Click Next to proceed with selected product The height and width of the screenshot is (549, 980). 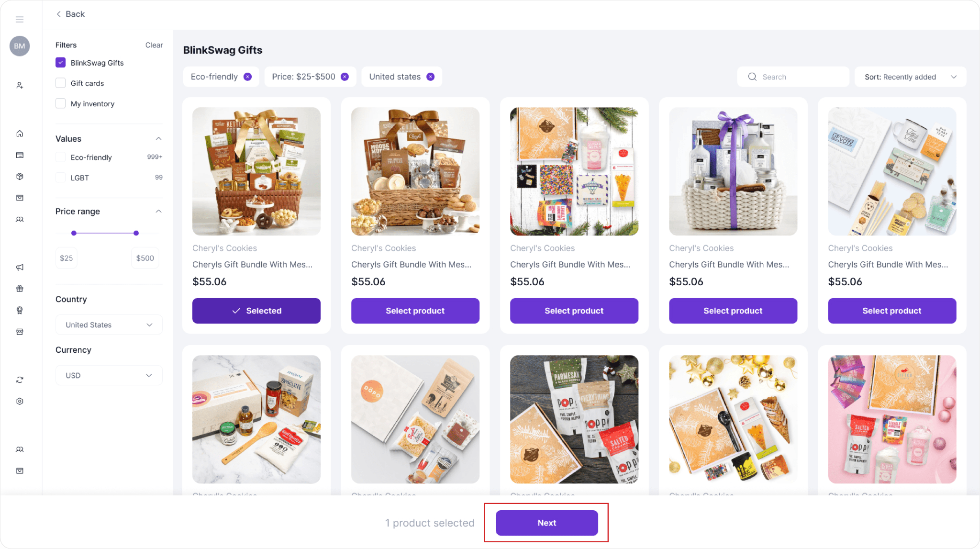[546, 523]
